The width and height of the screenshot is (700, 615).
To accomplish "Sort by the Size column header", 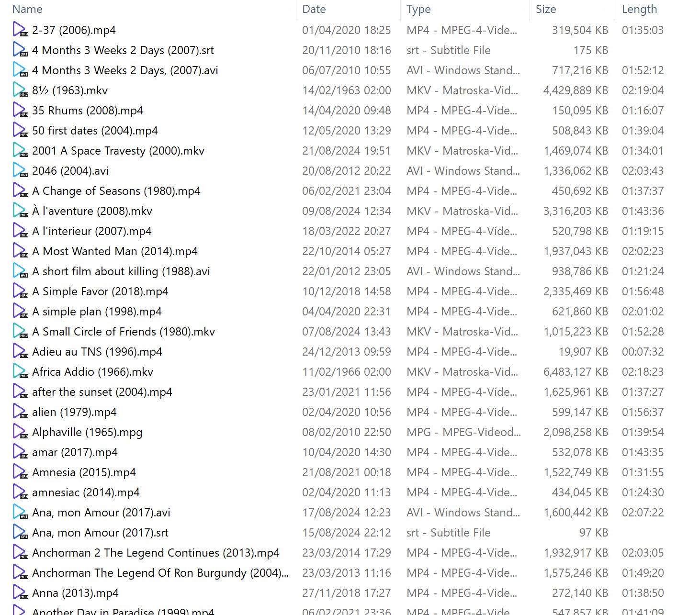I will click(546, 9).
